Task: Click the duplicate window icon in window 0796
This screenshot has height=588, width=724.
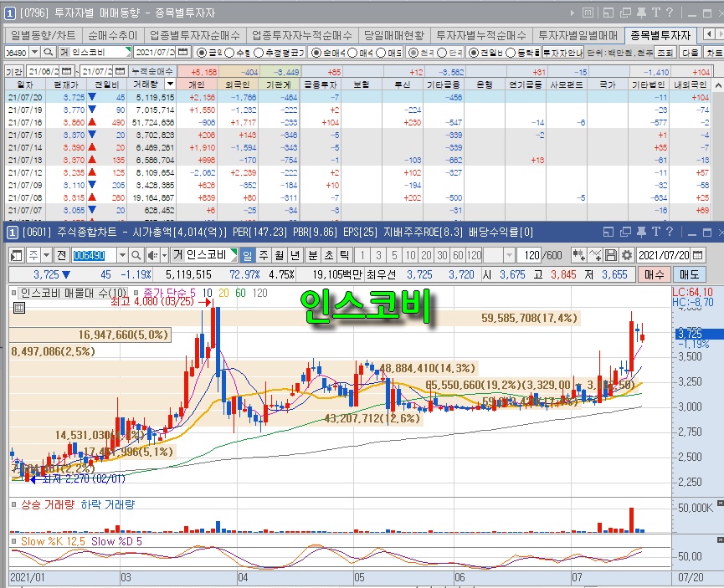Action: point(625,13)
